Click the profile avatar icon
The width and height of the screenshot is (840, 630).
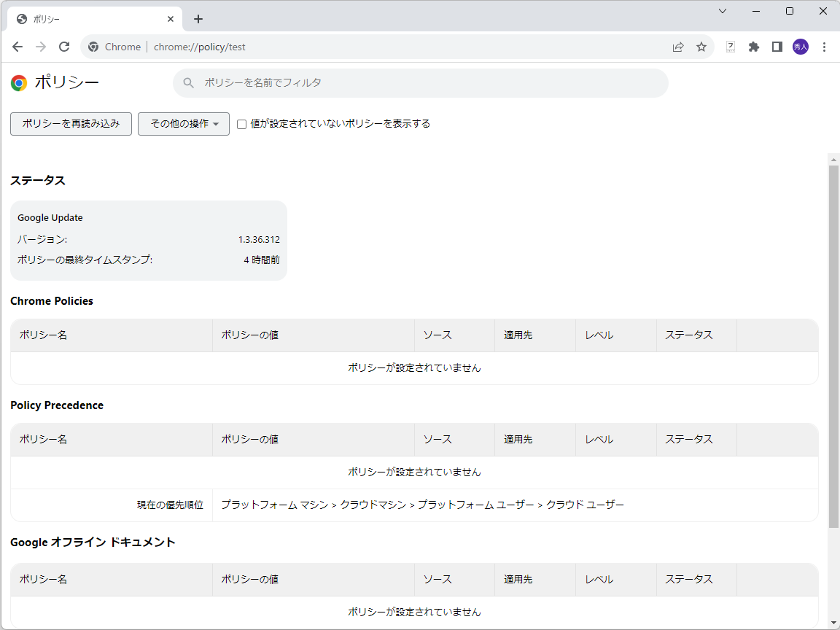pyautogui.click(x=801, y=46)
